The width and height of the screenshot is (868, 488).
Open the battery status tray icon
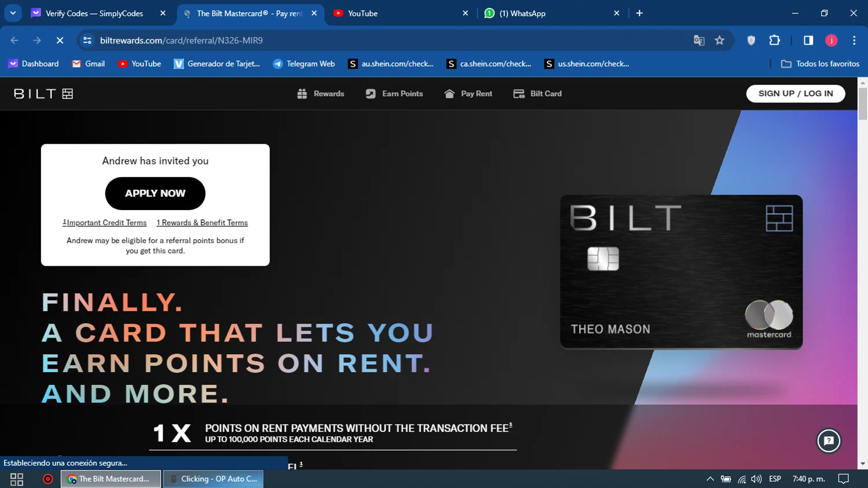pyautogui.click(x=726, y=479)
